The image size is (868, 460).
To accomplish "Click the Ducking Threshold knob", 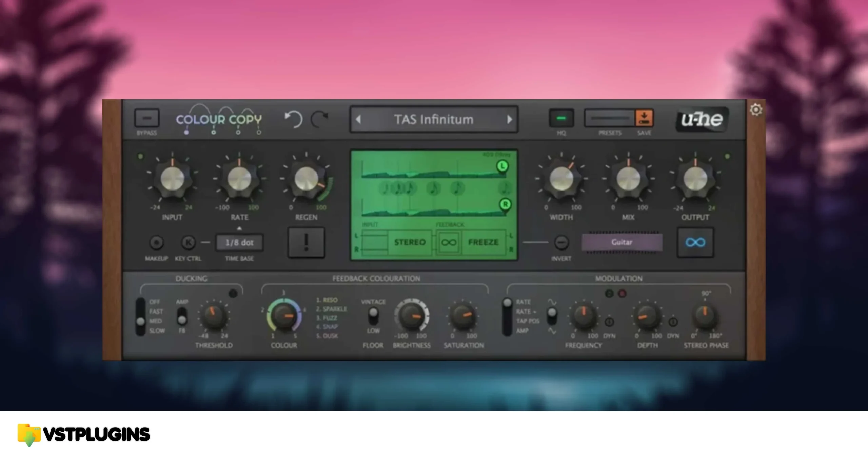I will tap(214, 316).
